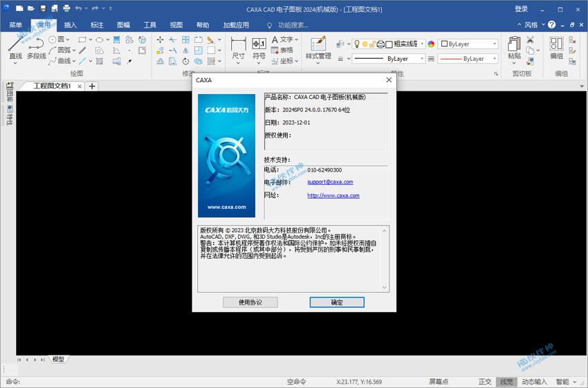Click the 确定 button in CAXA dialog

[337, 302]
